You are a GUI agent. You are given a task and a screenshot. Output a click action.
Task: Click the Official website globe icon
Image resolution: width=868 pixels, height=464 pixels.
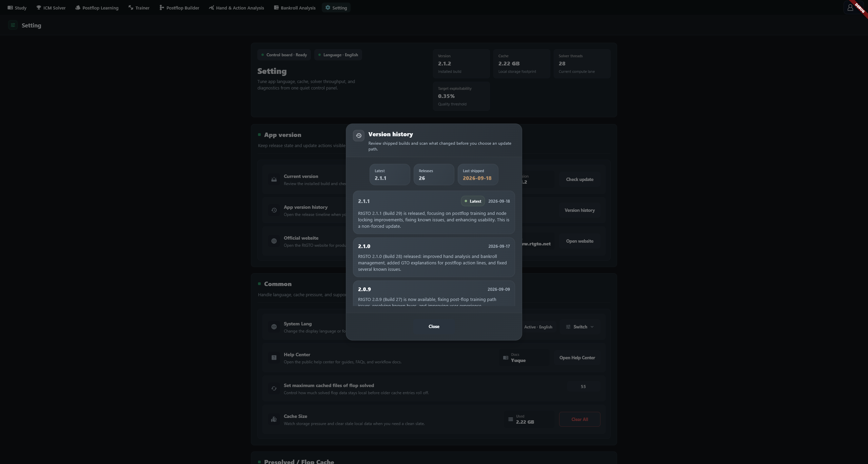[x=274, y=241]
